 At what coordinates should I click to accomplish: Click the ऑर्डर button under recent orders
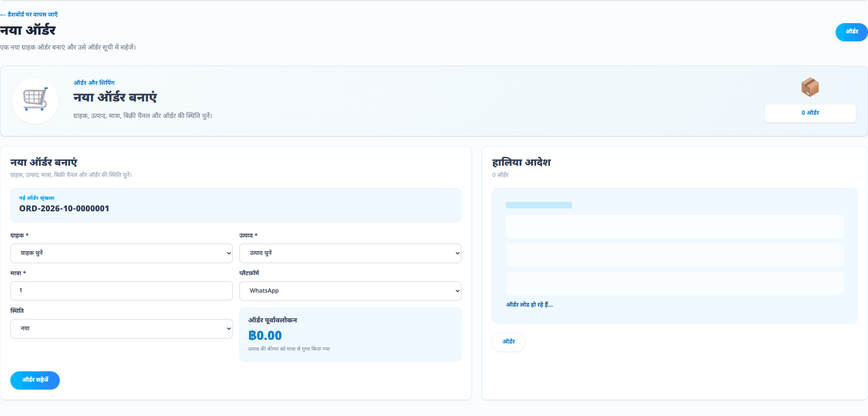[509, 342]
